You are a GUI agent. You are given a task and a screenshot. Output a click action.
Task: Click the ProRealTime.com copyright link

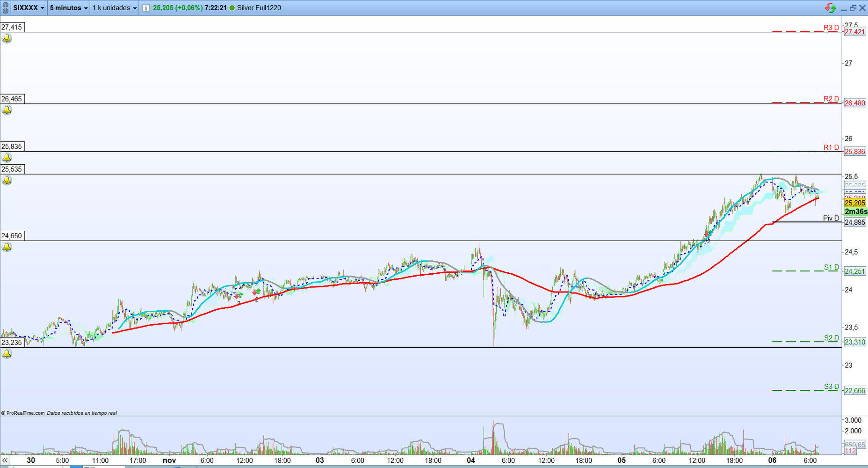(x=23, y=413)
